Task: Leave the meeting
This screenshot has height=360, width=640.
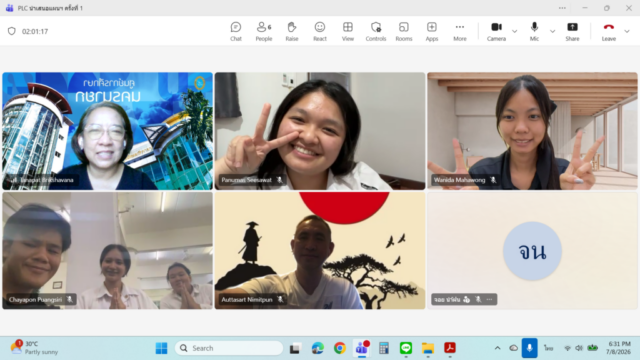Action: point(609,31)
